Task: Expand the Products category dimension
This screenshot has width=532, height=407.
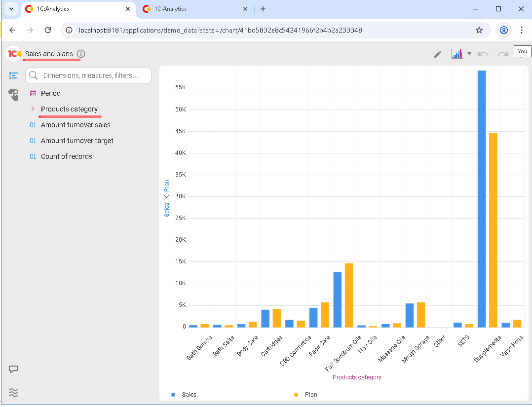Action: [33, 109]
